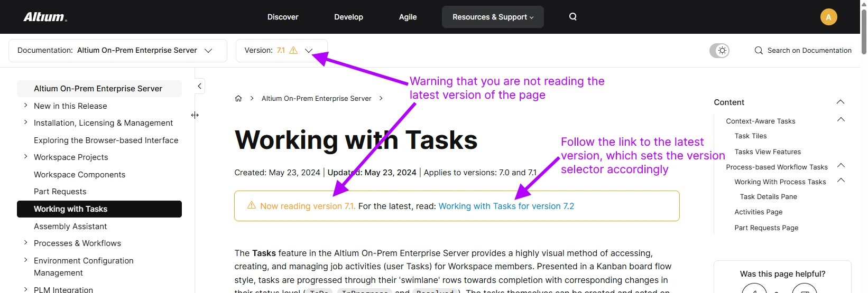868x293 pixels.
Task: Click the home breadcrumb icon
Action: pos(238,99)
